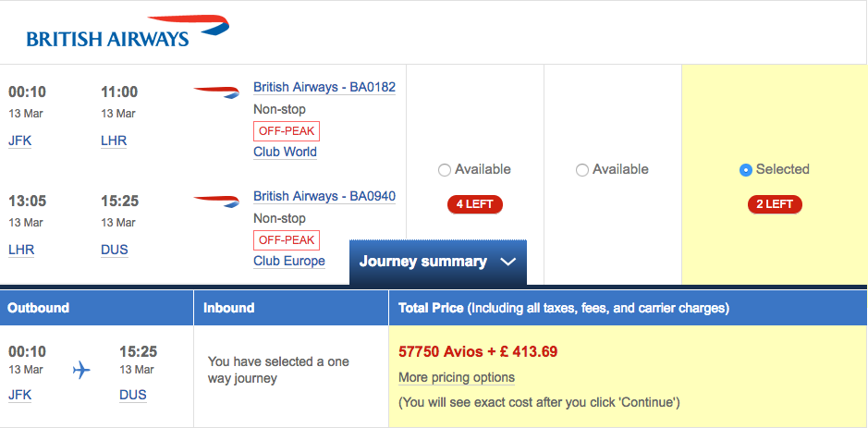Open the Club Europe cabin link
This screenshot has width=868, height=428.
pos(289,261)
